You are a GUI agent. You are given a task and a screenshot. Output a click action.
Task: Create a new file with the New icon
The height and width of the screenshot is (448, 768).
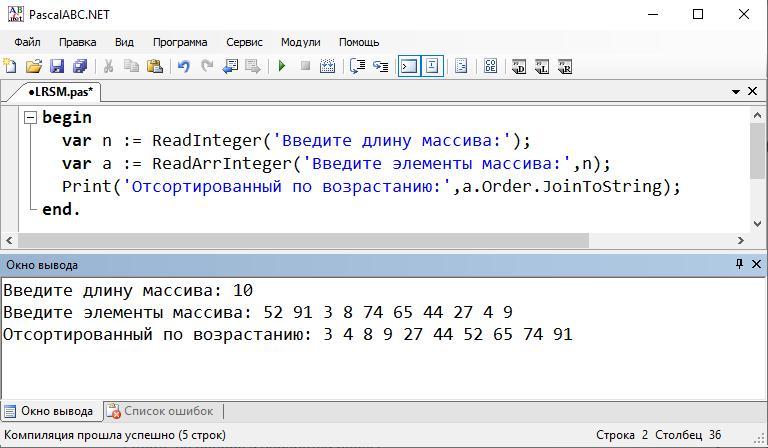click(x=10, y=66)
